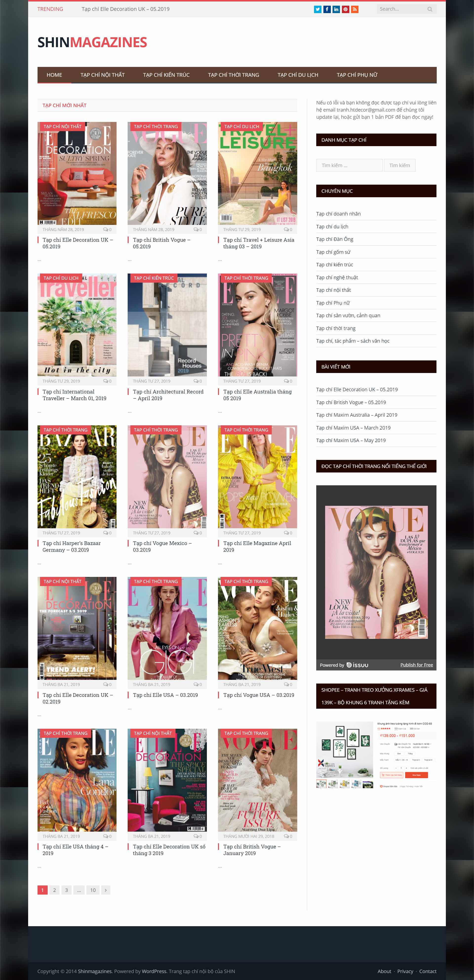Click the Twitter icon in the header
This screenshot has height=980, width=474.
click(x=318, y=9)
